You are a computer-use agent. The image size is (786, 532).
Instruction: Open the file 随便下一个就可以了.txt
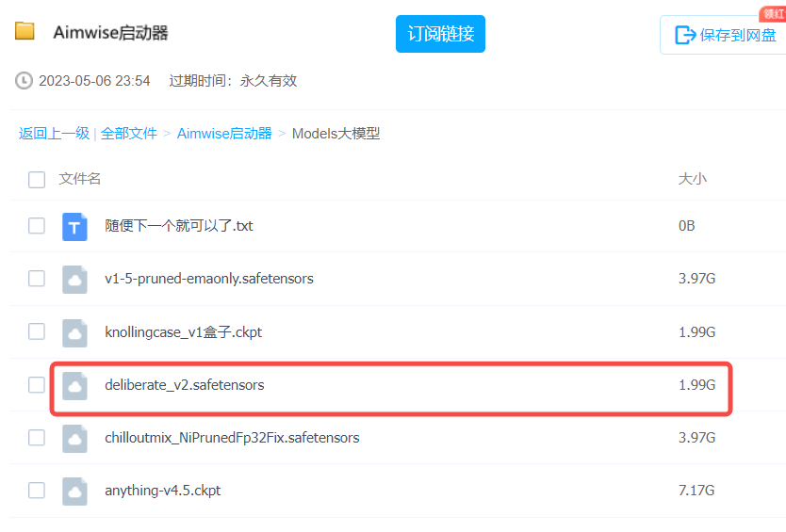point(178,226)
